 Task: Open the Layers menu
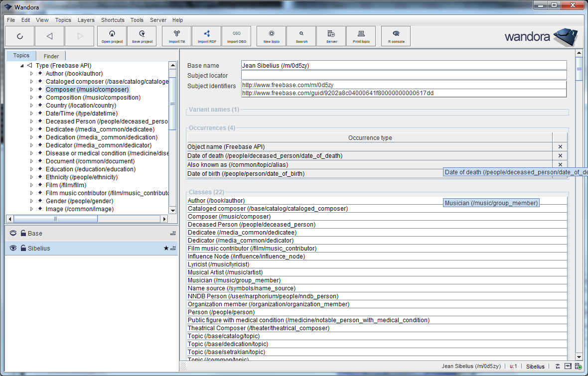(86, 20)
